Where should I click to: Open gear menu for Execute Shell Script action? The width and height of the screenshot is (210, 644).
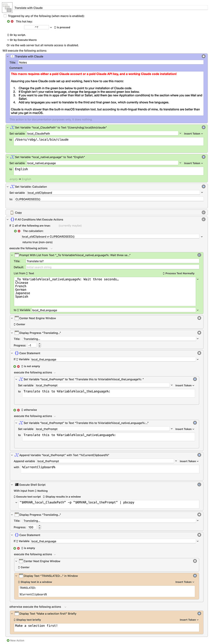199,485
